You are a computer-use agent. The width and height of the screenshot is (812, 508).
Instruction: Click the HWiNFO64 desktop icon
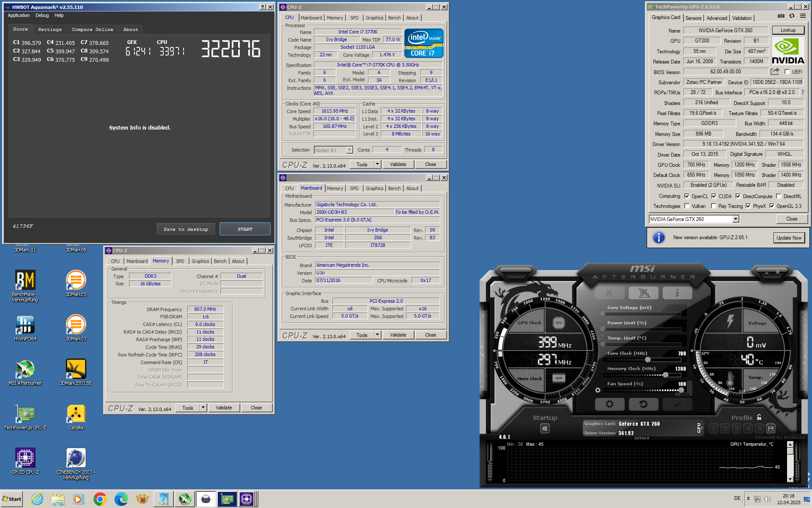click(x=25, y=328)
